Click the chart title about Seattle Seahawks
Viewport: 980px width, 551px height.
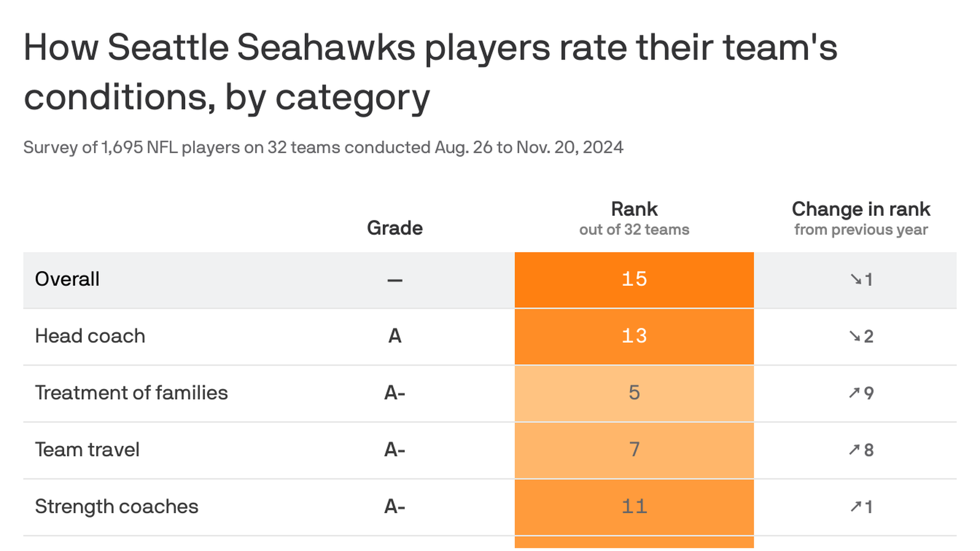click(x=430, y=71)
